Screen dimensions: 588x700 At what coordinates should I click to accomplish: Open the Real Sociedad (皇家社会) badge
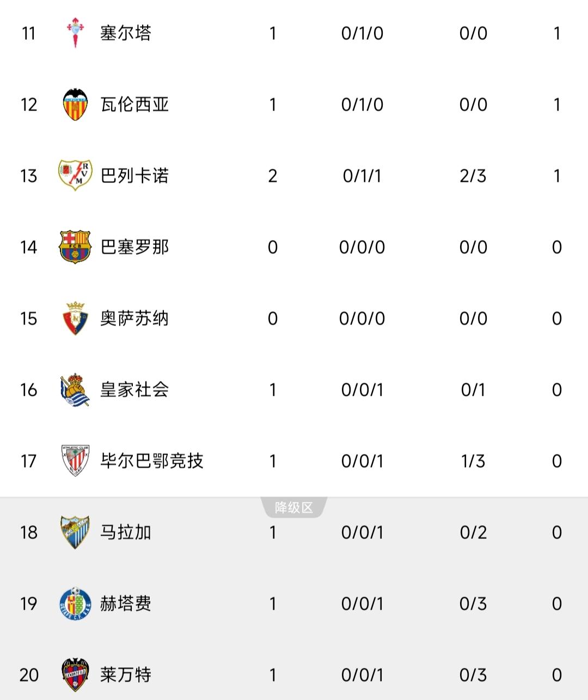75,390
